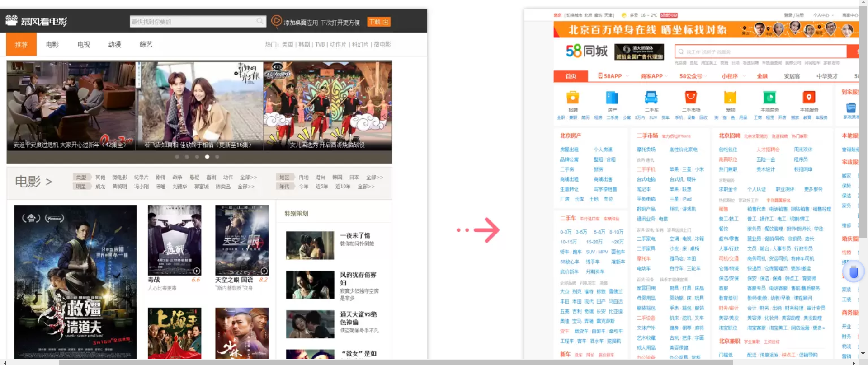The width and height of the screenshot is (868, 365).
Task: Expand 全部>> in the 类型 row
Action: (248, 177)
